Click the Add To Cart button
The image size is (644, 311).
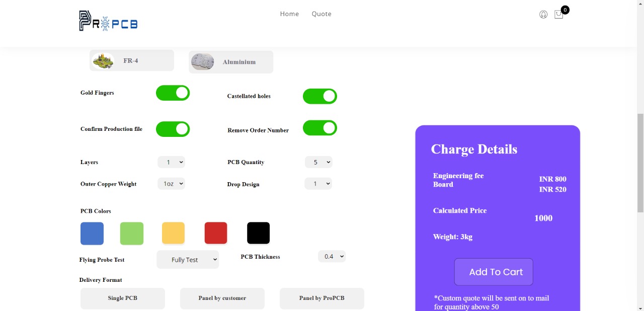pyautogui.click(x=494, y=272)
